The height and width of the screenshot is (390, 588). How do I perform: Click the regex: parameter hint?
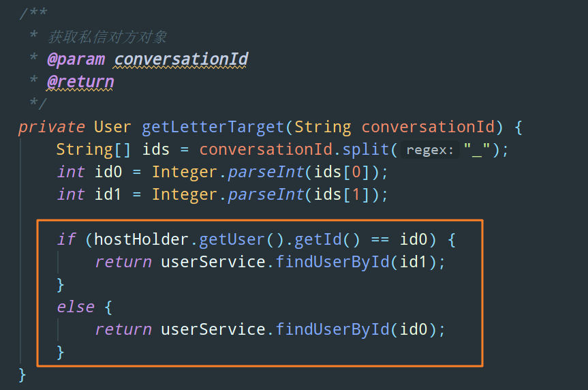(430, 150)
